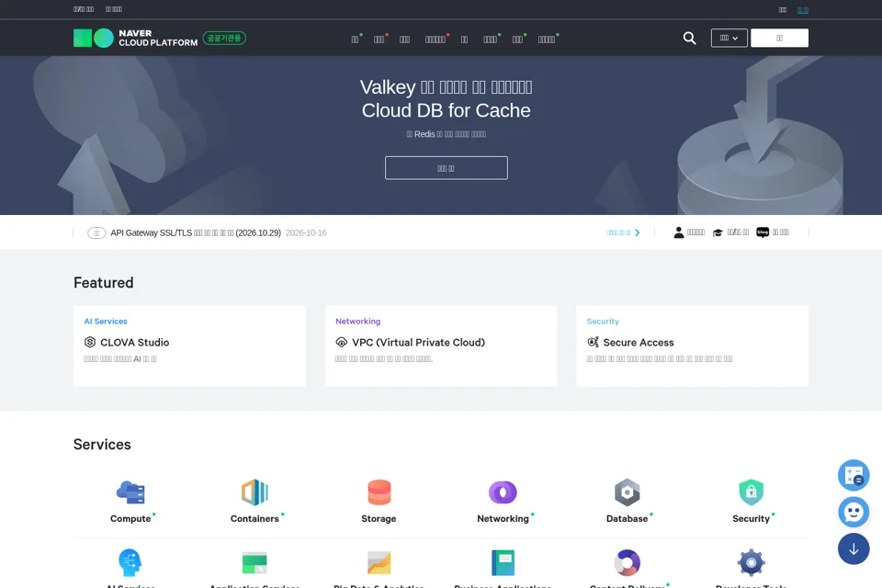
Task: Click the Database label text
Action: pyautogui.click(x=628, y=519)
